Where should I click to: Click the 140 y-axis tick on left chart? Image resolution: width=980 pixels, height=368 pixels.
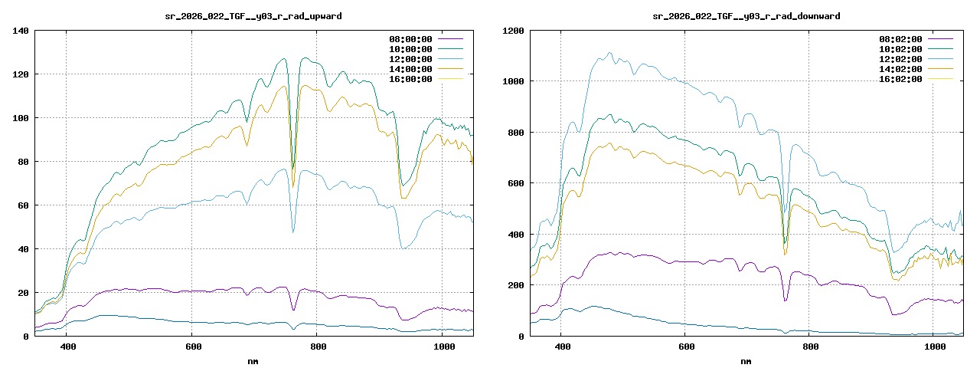[x=20, y=31]
